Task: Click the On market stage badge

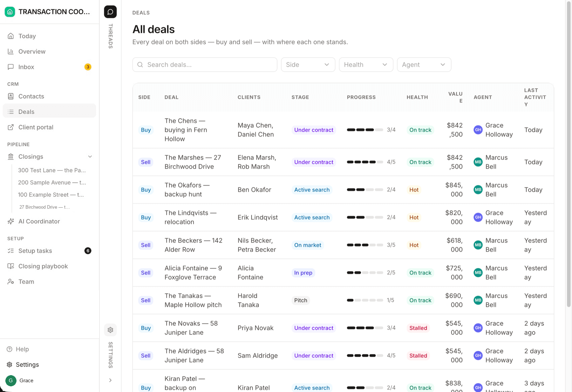Action: pos(308,245)
